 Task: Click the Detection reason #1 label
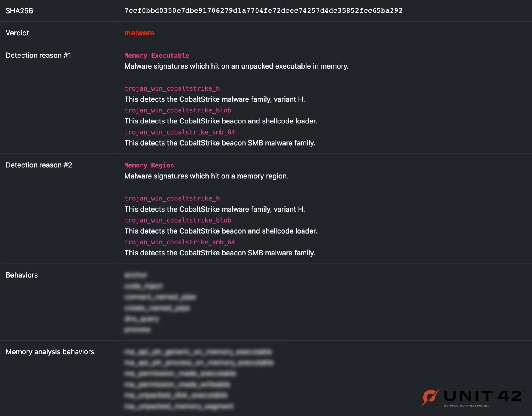pos(38,55)
